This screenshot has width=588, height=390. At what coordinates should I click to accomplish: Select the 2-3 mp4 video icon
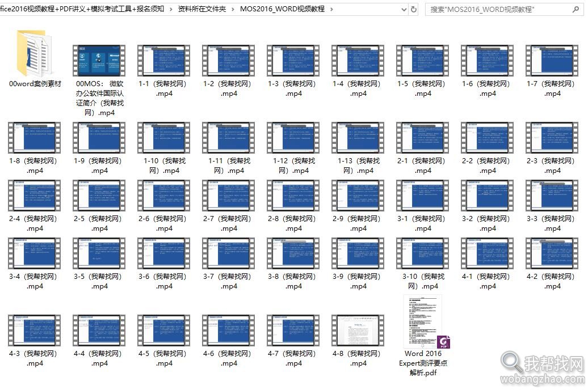pos(552,138)
